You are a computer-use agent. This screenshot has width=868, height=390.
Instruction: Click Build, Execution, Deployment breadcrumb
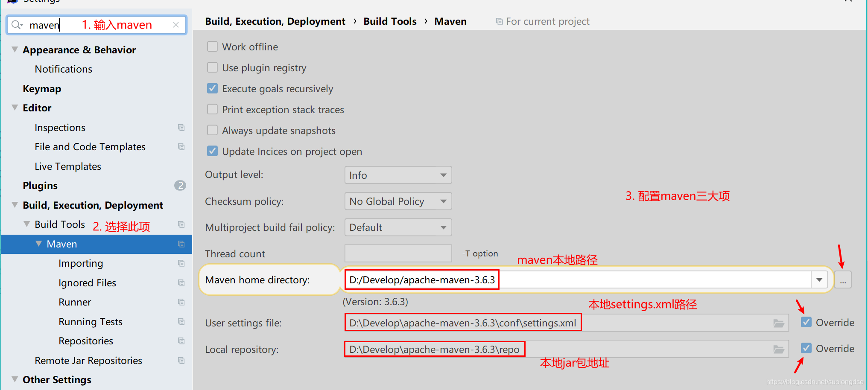coord(275,21)
